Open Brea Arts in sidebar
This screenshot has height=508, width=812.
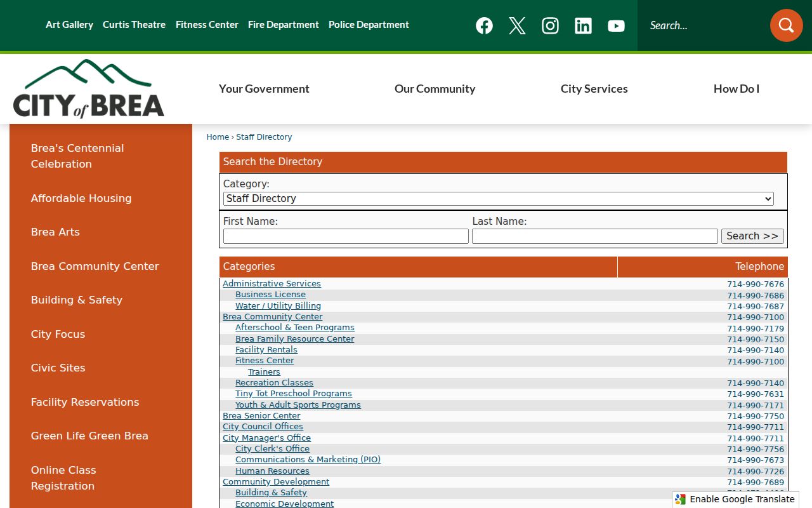(x=55, y=232)
